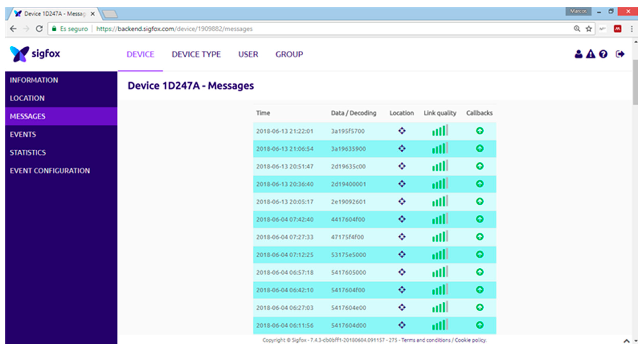Open location icon for 21:22:01 message

click(402, 131)
